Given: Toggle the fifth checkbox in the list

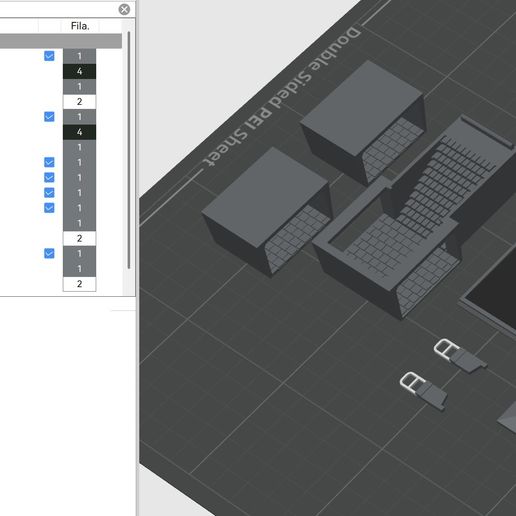Looking at the screenshot, I should (49, 193).
